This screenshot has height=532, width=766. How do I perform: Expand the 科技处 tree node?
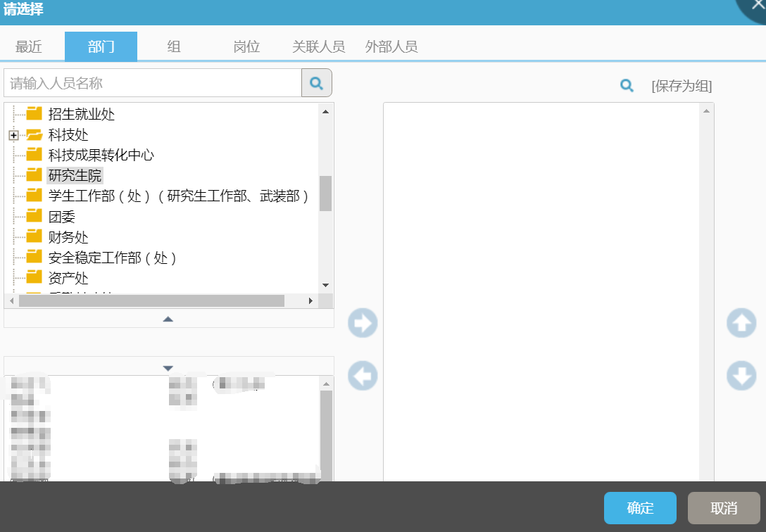tap(13, 135)
